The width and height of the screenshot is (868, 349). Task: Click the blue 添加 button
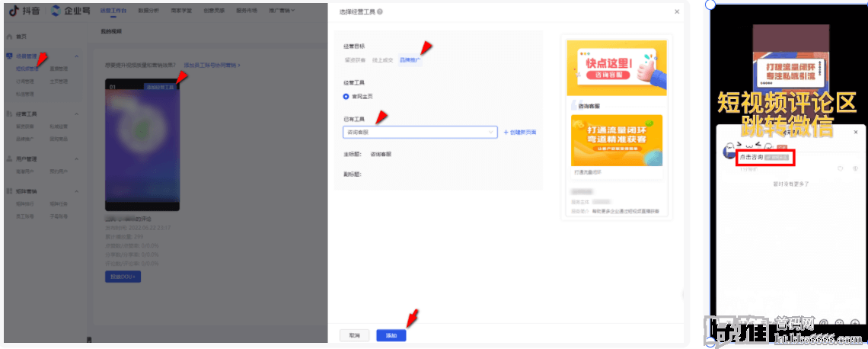[x=391, y=335]
